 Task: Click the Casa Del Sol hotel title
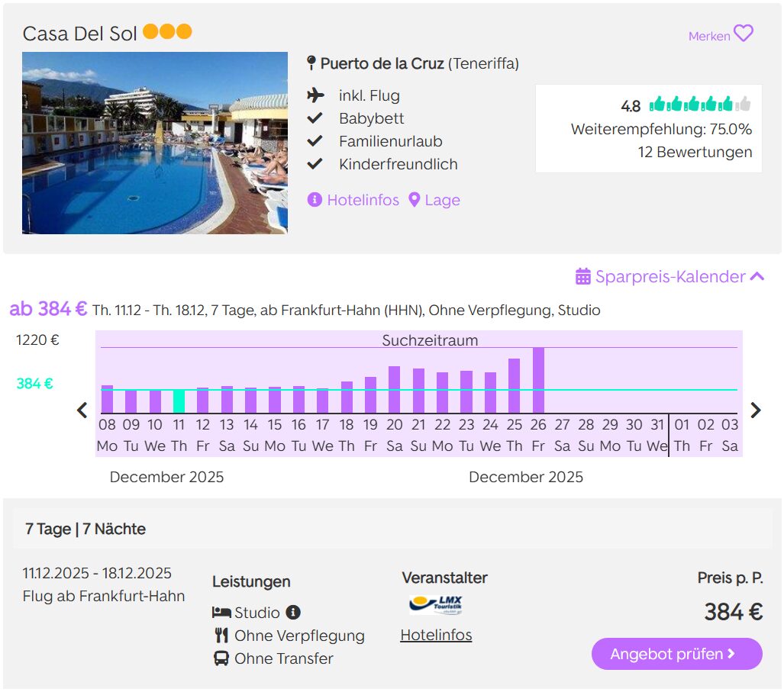pyautogui.click(x=79, y=34)
